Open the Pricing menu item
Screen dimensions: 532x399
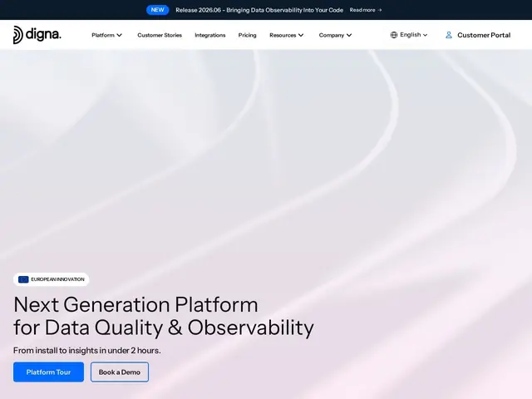click(248, 35)
